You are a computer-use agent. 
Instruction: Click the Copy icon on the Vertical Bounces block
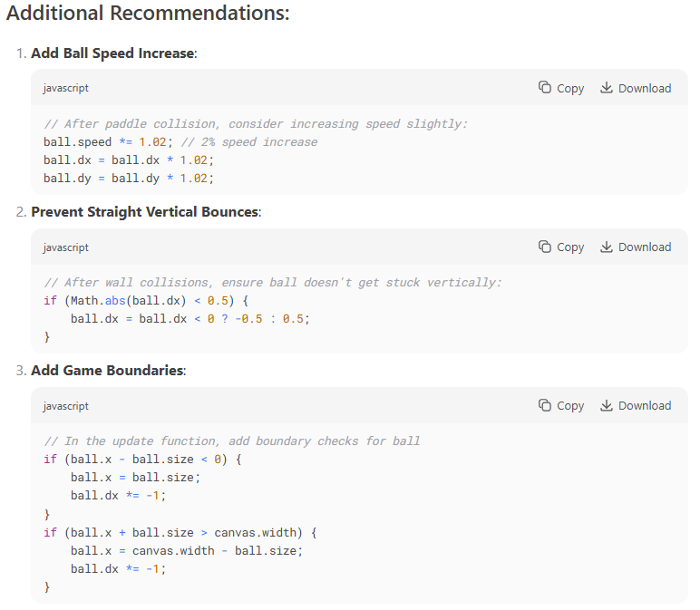(x=545, y=247)
